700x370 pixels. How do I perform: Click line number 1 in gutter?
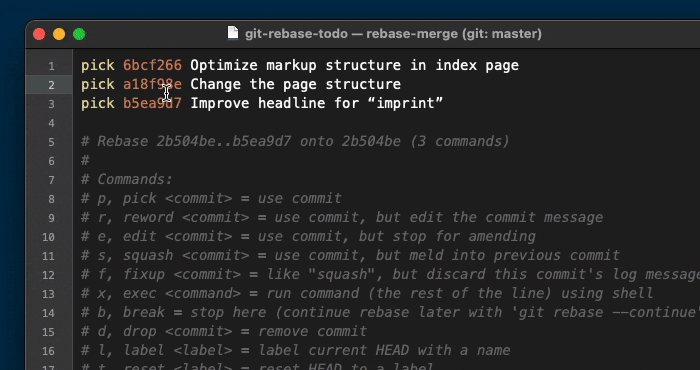coord(51,66)
